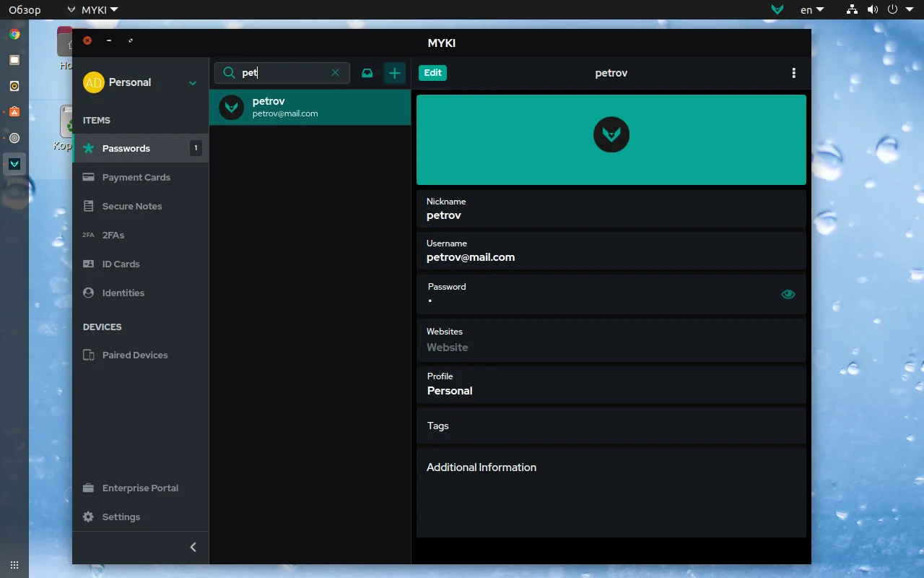Launch Chrome from the dock
Image resolution: width=924 pixels, height=578 pixels.
pyautogui.click(x=14, y=34)
